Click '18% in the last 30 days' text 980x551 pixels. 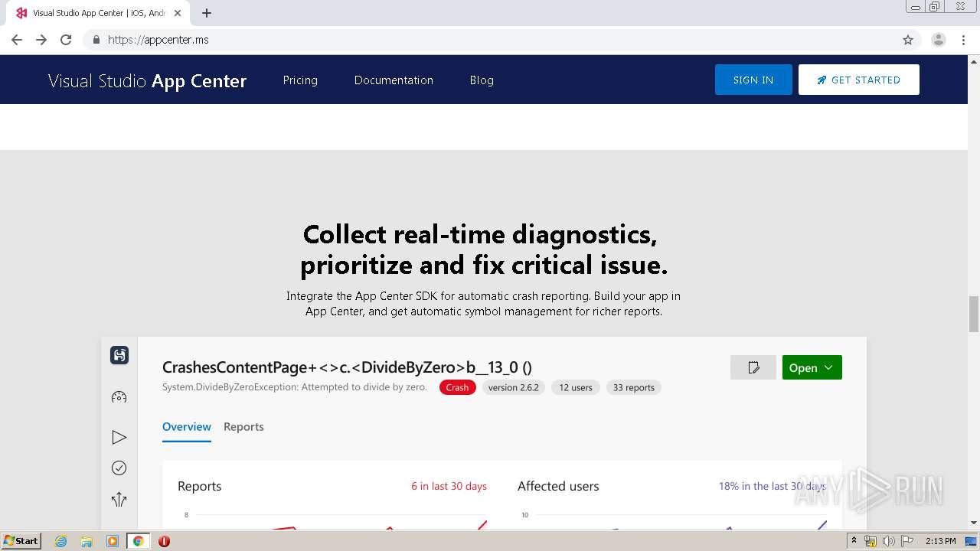pyautogui.click(x=773, y=486)
